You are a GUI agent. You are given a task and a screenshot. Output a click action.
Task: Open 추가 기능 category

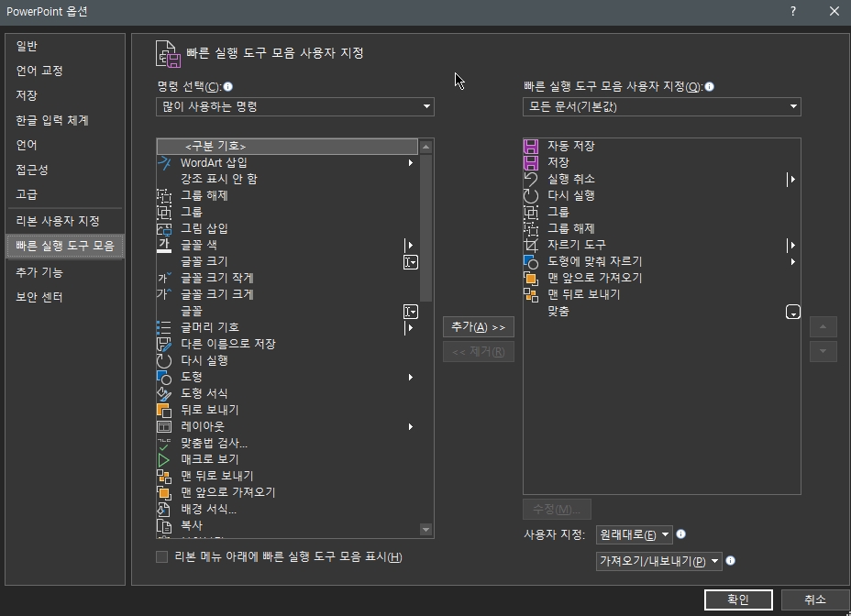point(64,272)
